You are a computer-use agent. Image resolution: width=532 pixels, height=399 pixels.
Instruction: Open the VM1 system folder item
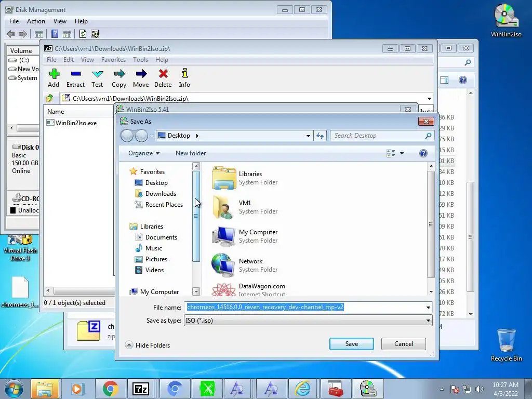244,207
